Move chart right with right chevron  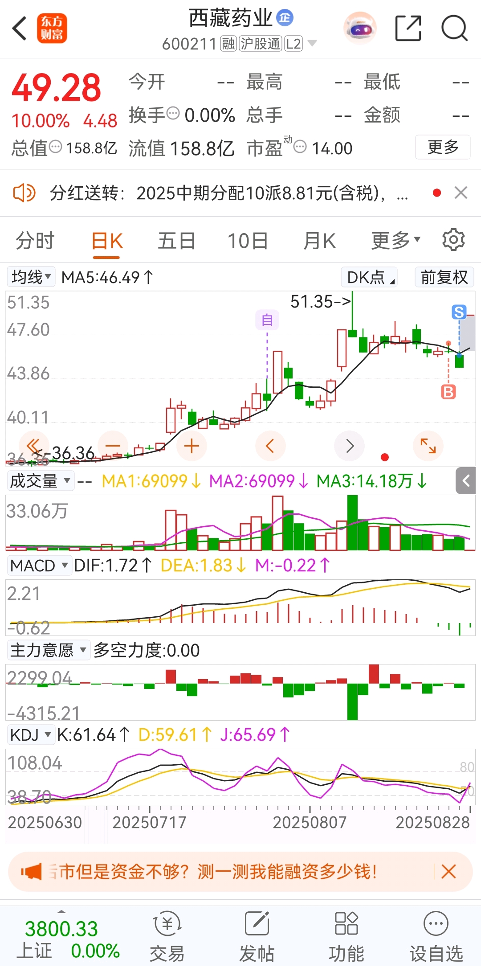(350, 446)
